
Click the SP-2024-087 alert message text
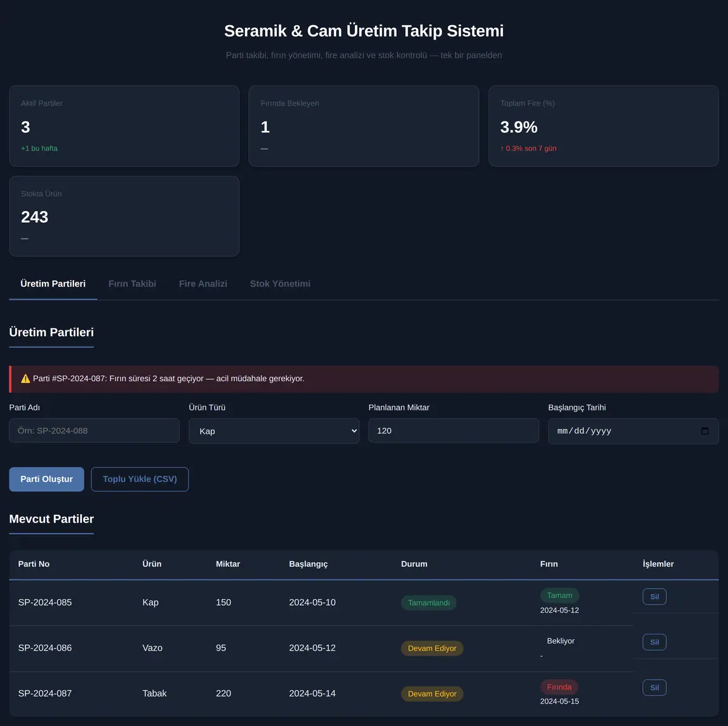169,379
